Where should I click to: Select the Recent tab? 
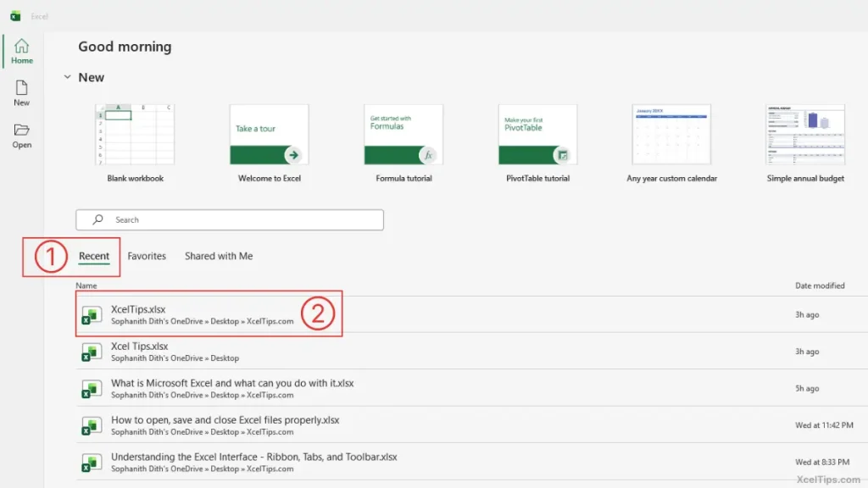click(94, 256)
